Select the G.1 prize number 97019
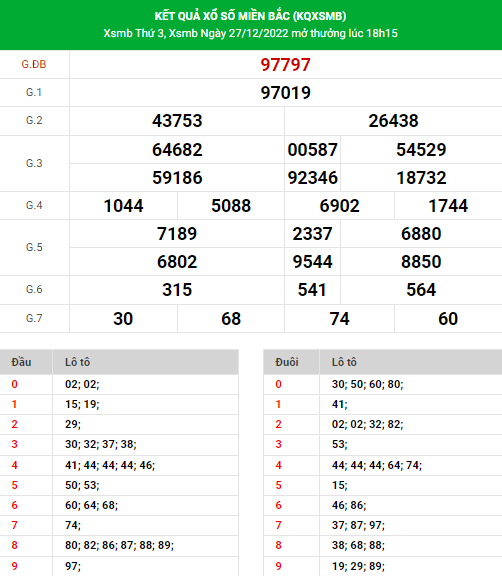The height and width of the screenshot is (576, 502). (x=285, y=93)
